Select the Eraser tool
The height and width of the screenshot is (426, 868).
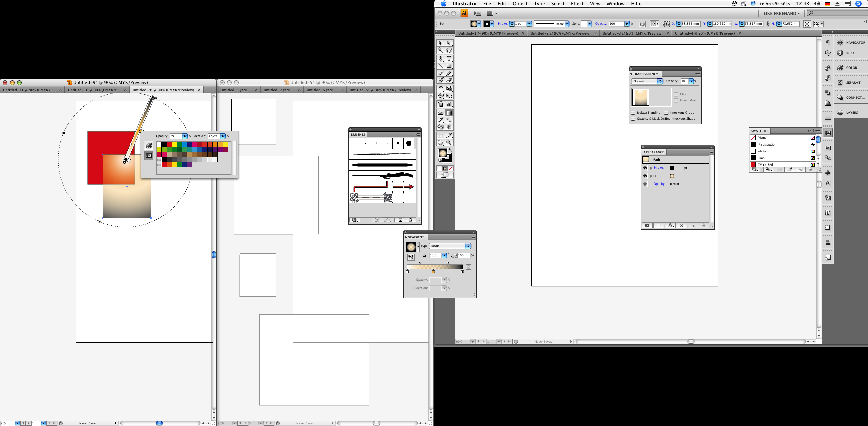[449, 80]
